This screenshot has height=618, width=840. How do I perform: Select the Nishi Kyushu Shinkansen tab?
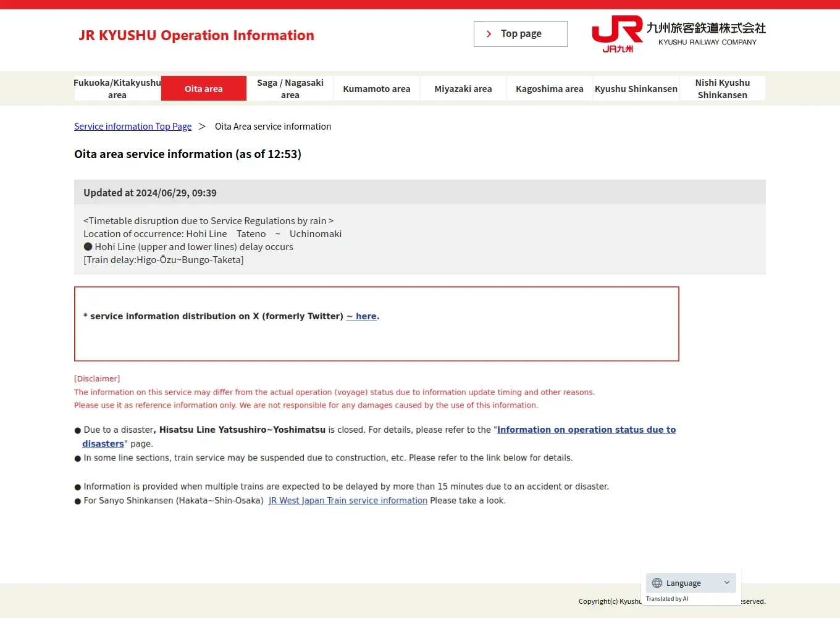[x=723, y=88]
